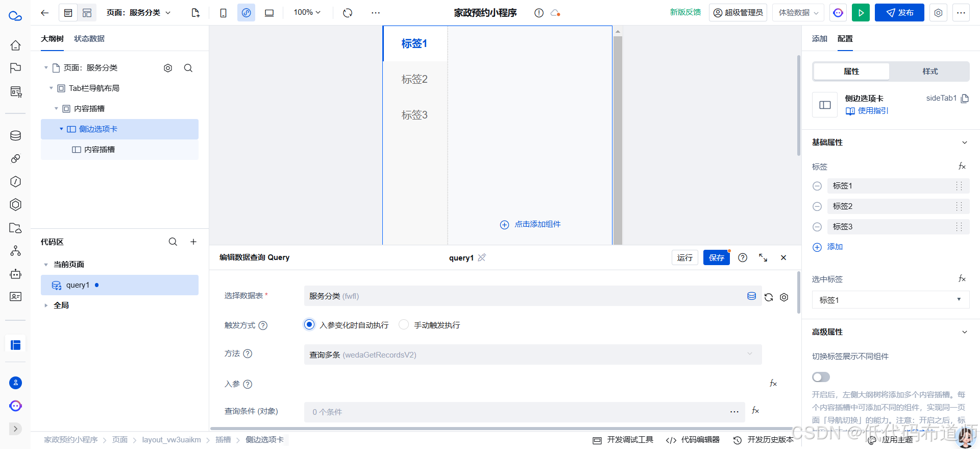Image resolution: width=980 pixels, height=449 pixels.
Task: Search the outline tree
Action: point(188,68)
